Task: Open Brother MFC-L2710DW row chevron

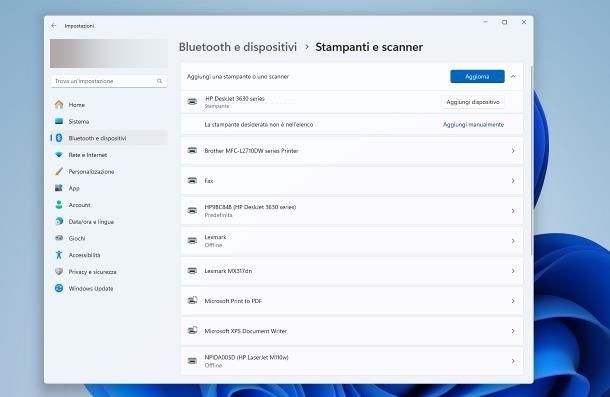Action: pos(513,151)
